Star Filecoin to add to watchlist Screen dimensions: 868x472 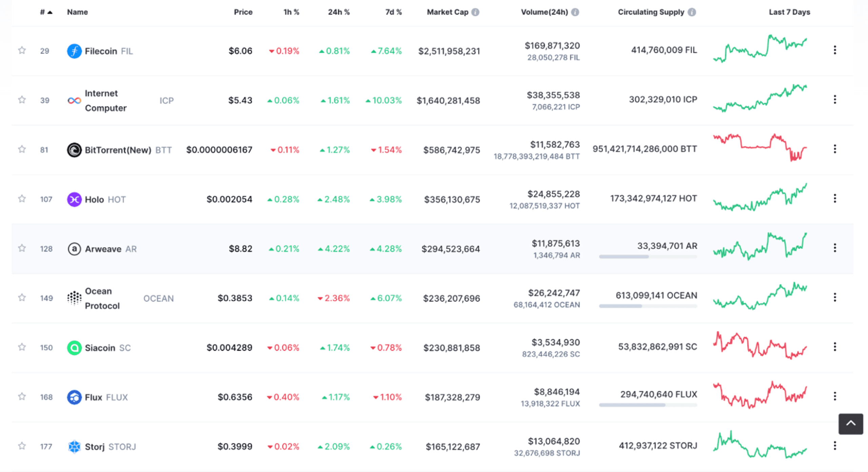[x=22, y=50]
